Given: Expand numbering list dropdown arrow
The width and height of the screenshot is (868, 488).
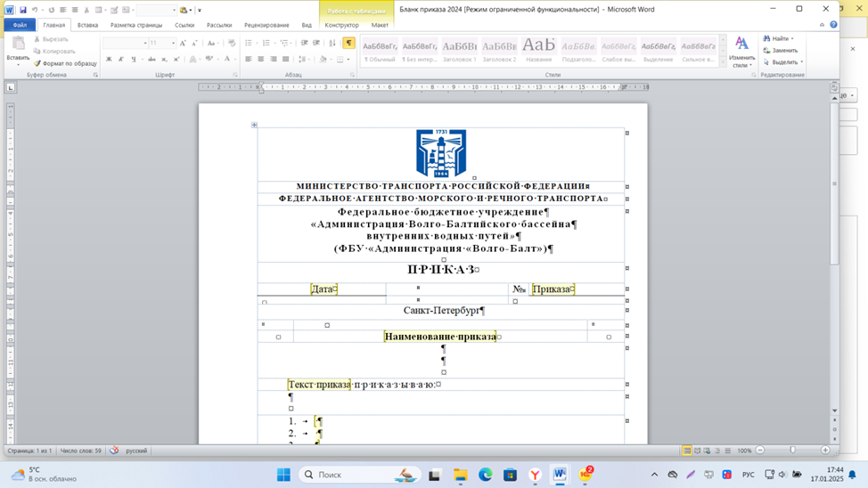Looking at the screenshot, I should tap(274, 43).
